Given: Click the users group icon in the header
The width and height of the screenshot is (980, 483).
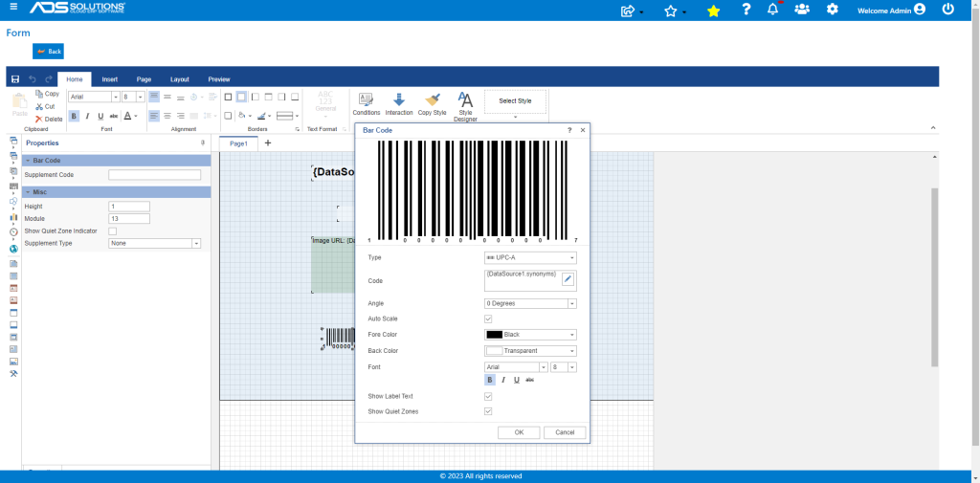Looking at the screenshot, I should (802, 10).
